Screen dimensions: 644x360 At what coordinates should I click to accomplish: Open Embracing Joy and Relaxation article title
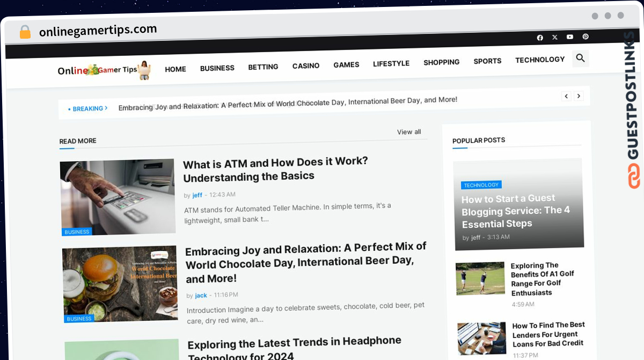pos(306,262)
